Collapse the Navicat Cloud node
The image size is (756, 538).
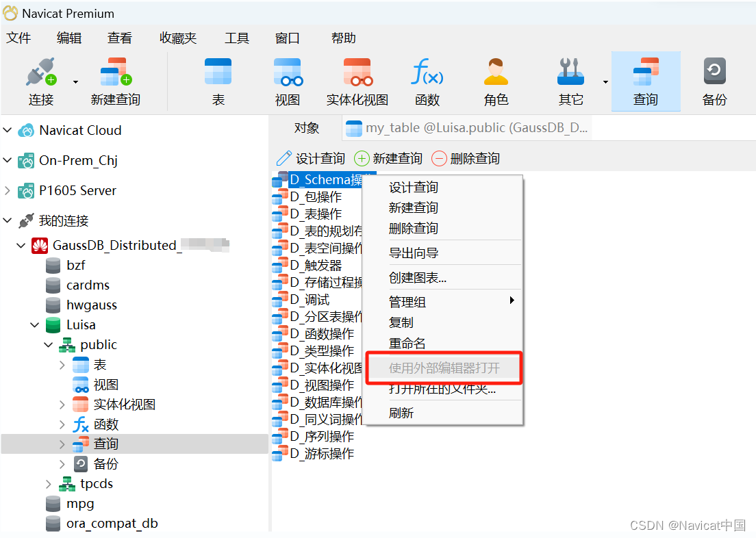click(8, 130)
